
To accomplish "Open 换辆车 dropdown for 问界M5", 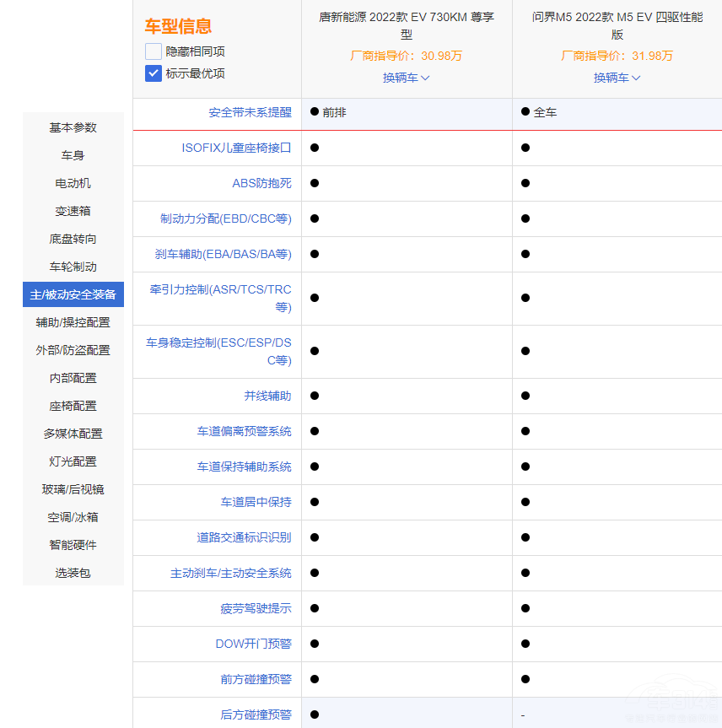I will pyautogui.click(x=617, y=78).
